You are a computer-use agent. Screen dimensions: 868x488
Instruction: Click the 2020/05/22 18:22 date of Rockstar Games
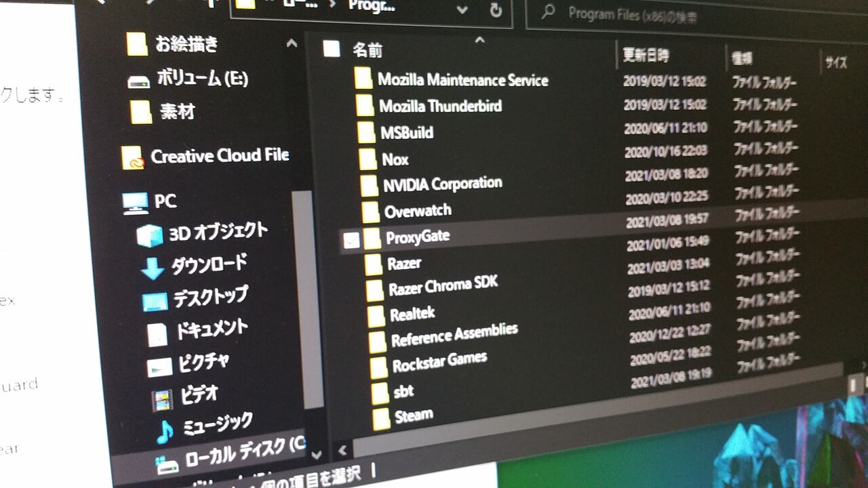click(x=670, y=355)
